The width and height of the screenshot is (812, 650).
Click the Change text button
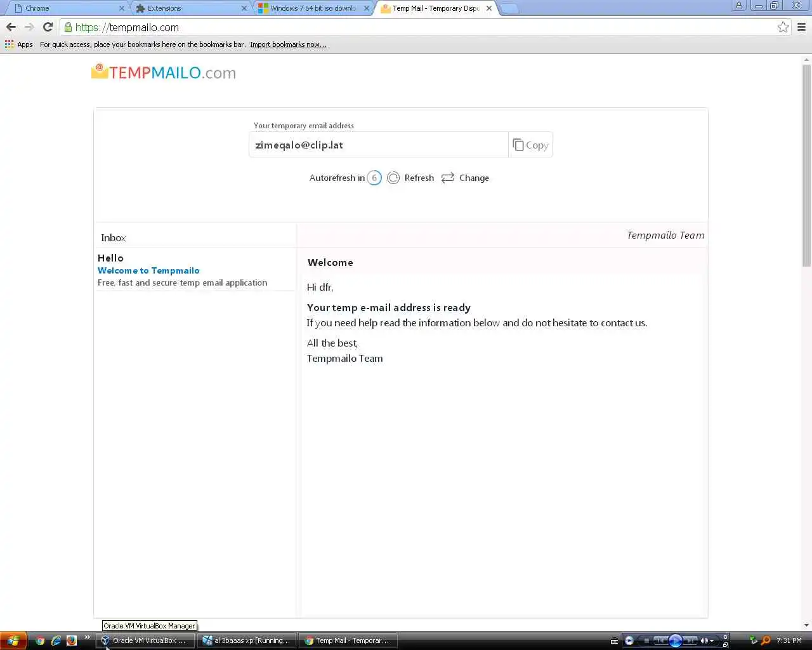coord(474,178)
